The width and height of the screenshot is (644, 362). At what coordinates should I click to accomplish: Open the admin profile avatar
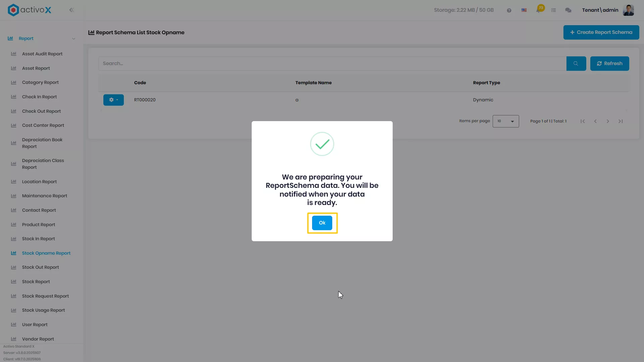point(628,10)
